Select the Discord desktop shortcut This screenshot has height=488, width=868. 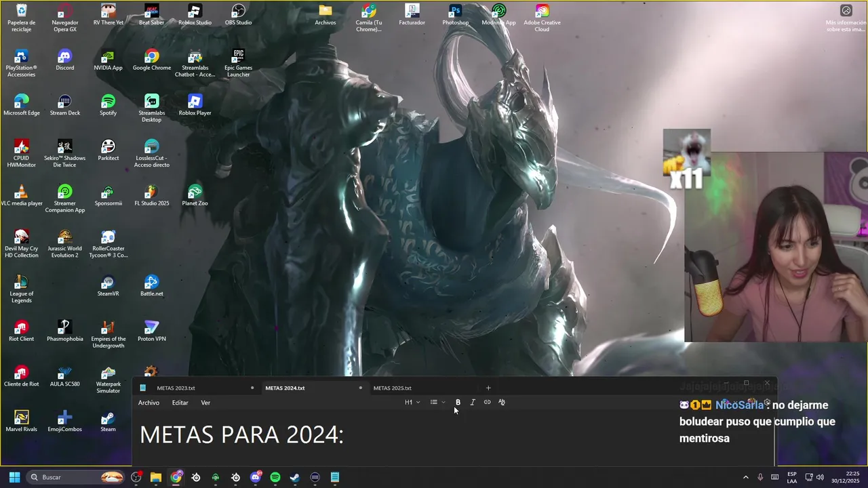point(64,60)
